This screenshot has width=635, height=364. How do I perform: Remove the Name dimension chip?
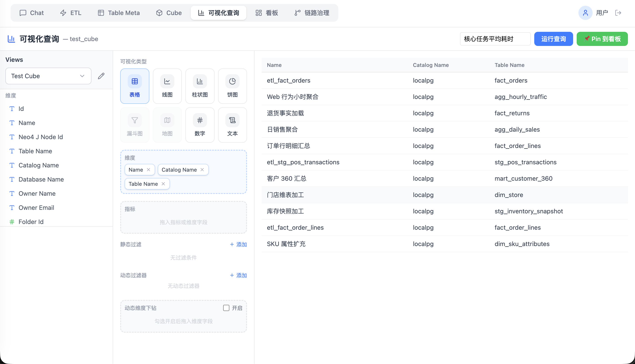pos(148,170)
